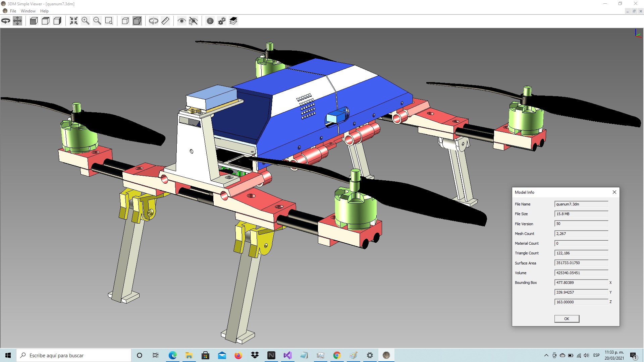Click hide selected objects eye icon
This screenshot has width=644, height=362.
coord(193,21)
